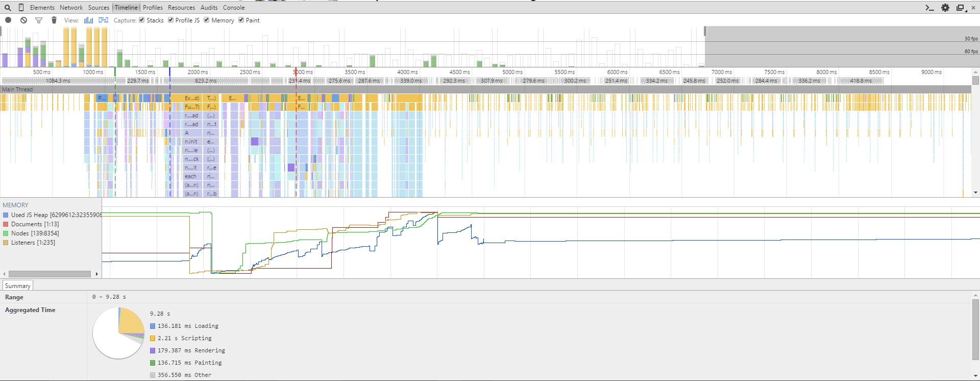Switch to the Resources tab
This screenshot has height=381, width=980.
coord(181,8)
